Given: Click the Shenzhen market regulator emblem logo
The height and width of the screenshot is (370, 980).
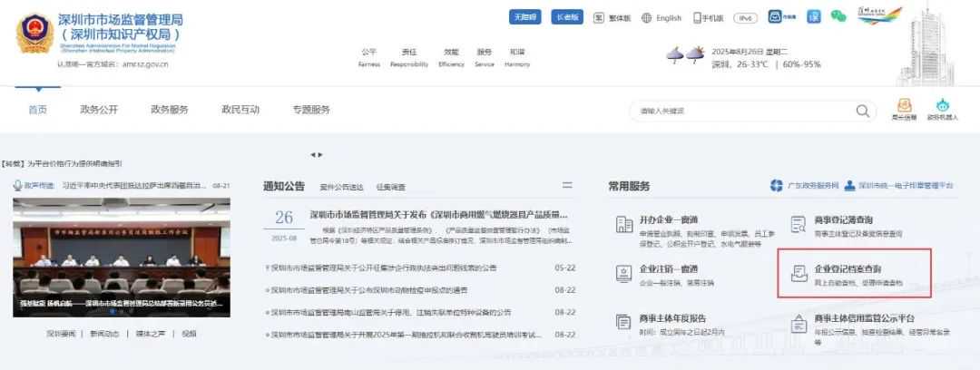Looking at the screenshot, I should pos(35,34).
